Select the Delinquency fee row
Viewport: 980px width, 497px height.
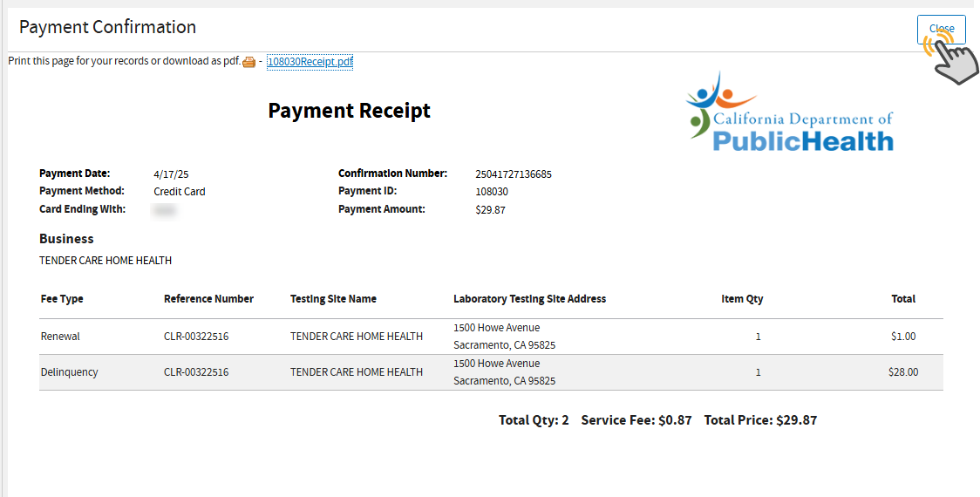click(x=69, y=372)
